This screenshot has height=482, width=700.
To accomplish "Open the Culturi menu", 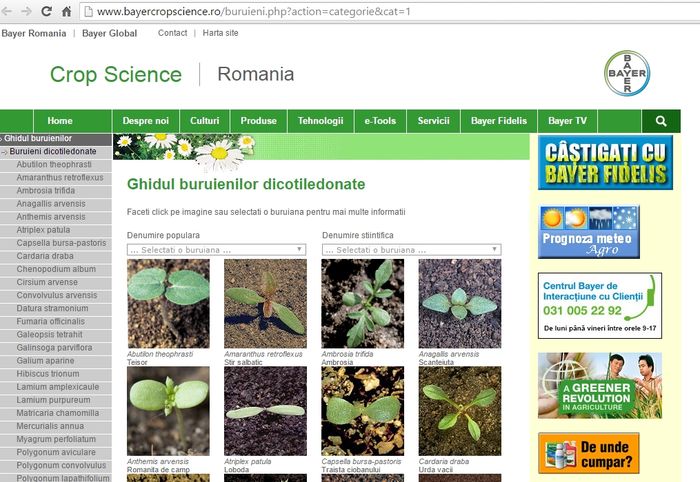I will coord(204,121).
